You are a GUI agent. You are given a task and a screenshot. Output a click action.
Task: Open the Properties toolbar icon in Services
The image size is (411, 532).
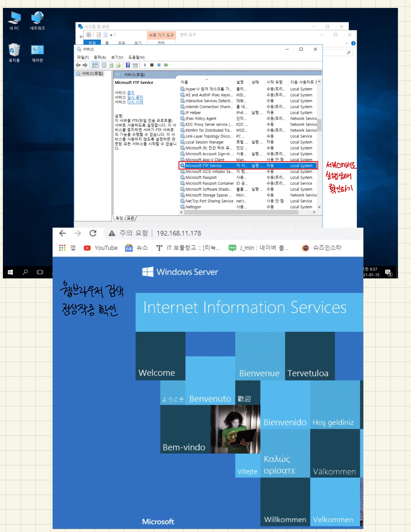click(x=104, y=65)
